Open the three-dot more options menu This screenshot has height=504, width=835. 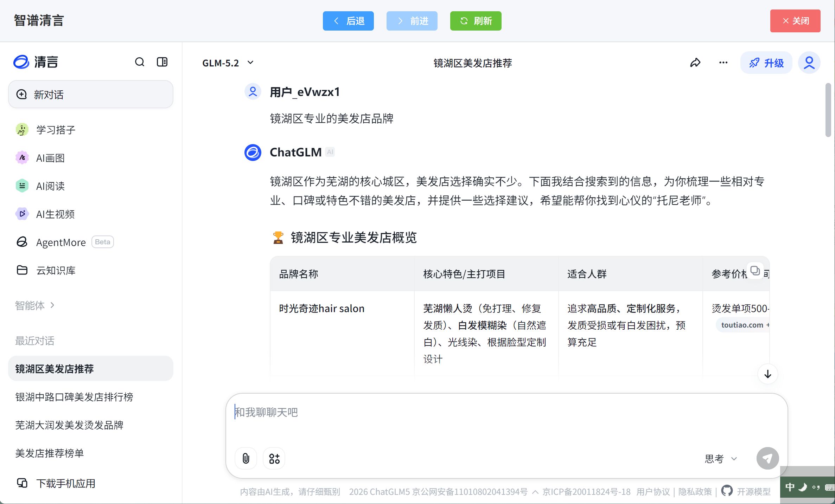(x=723, y=63)
